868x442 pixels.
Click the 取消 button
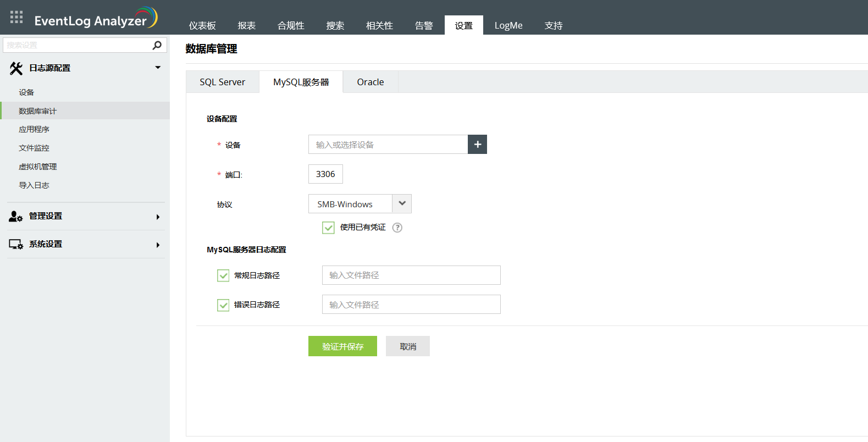click(x=407, y=346)
